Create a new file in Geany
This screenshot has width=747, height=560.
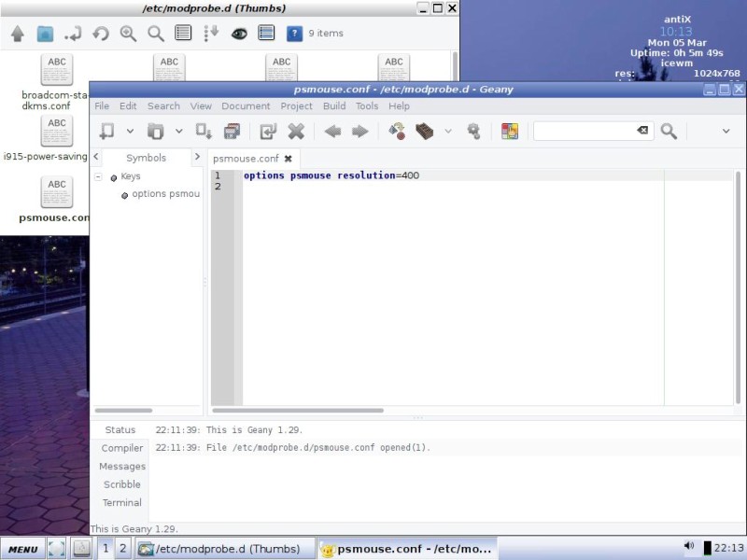click(106, 131)
